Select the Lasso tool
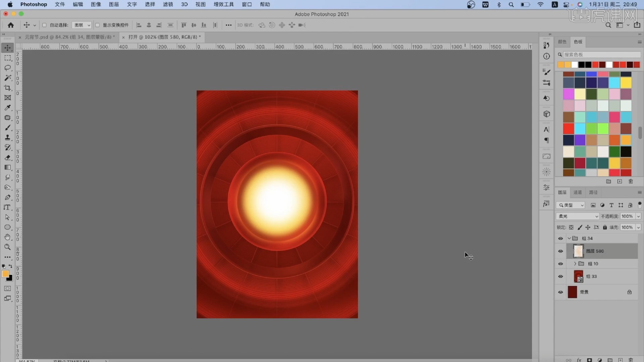 click(x=7, y=68)
